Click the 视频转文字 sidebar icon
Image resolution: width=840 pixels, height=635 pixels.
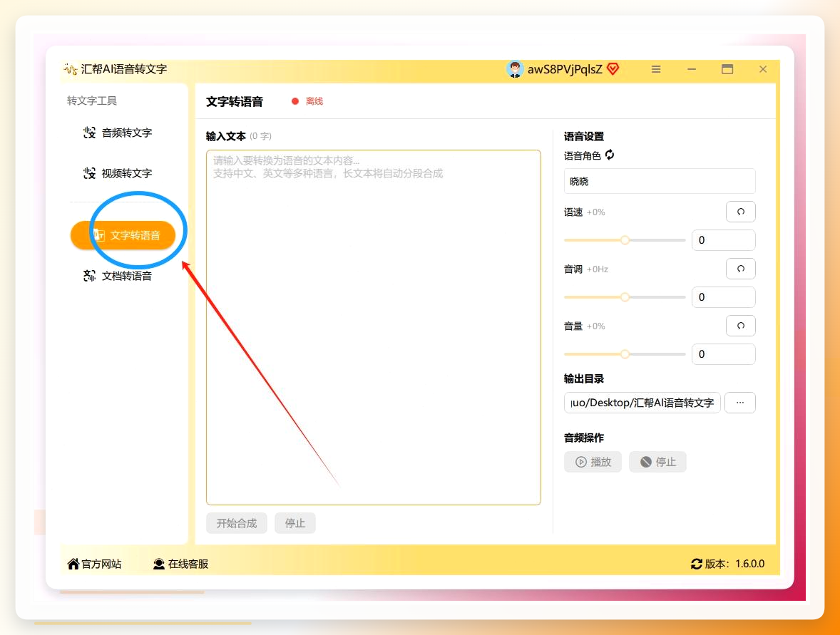[x=89, y=173]
